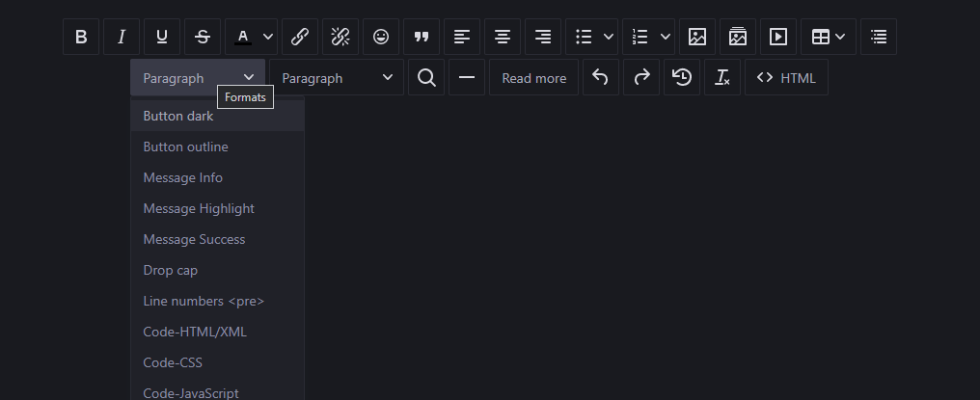The image size is (980, 400).
Task: Insert a single image
Action: click(x=697, y=37)
